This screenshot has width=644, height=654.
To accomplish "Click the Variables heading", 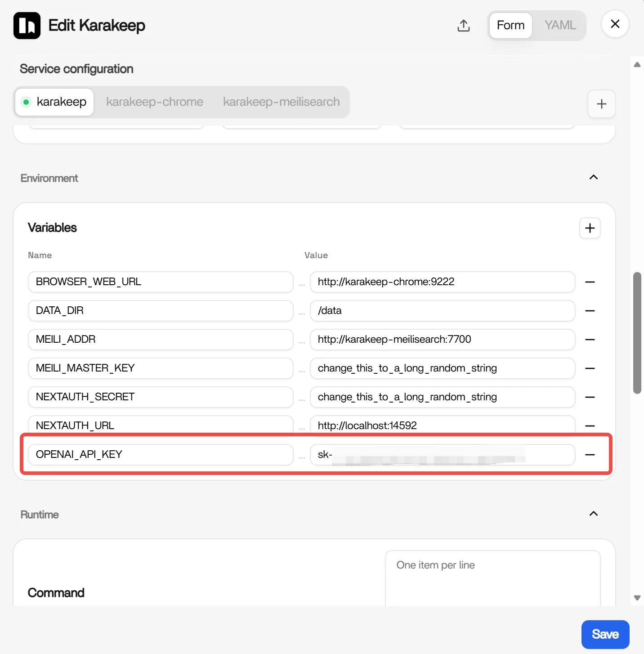I will [52, 228].
